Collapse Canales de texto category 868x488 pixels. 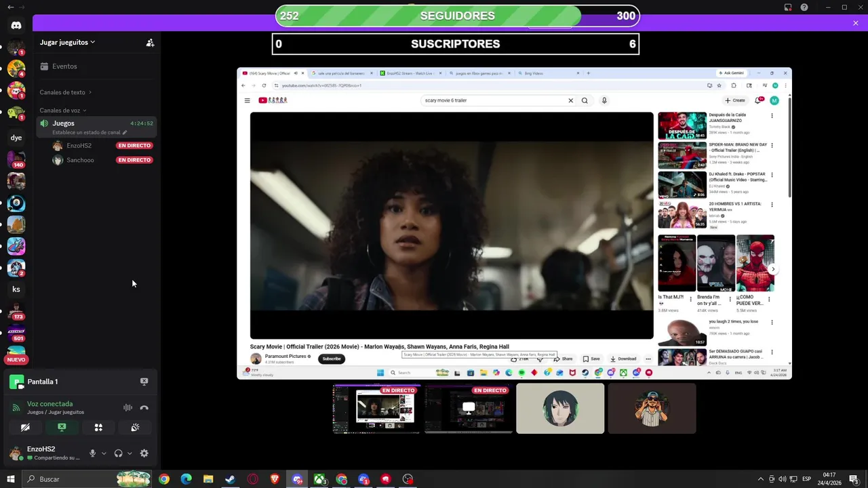65,92
